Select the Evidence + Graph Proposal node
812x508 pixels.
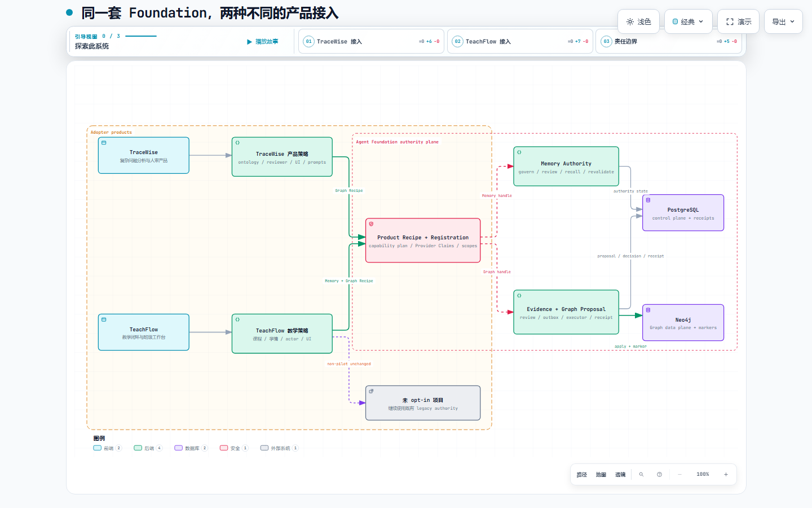[x=566, y=312]
